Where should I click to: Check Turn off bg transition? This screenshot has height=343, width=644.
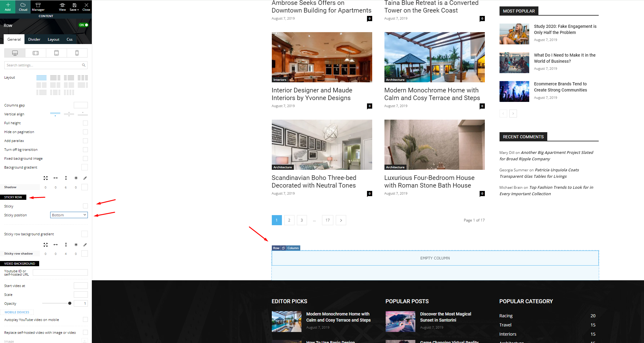[85, 150]
